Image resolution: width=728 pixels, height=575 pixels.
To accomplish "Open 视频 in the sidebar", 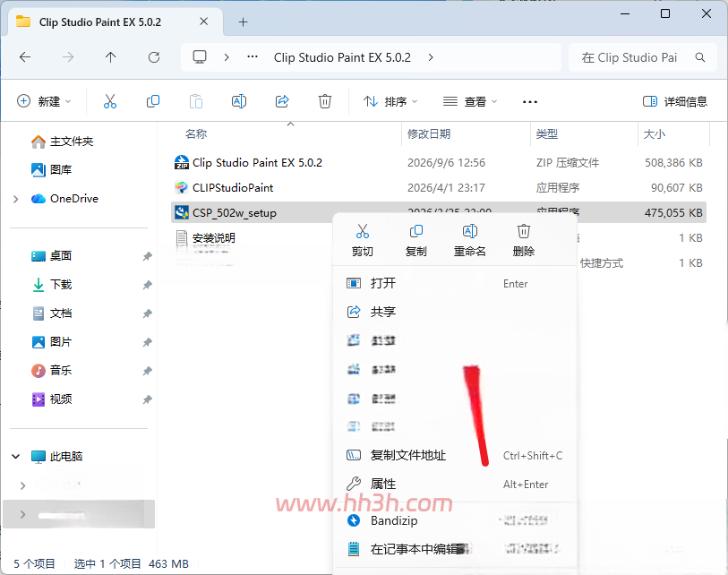I will (52, 399).
